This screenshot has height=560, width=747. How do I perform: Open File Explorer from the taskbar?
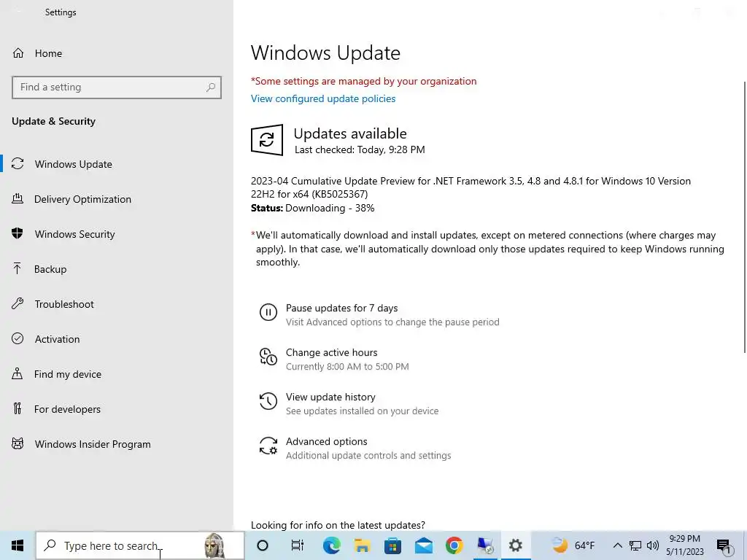(x=362, y=545)
